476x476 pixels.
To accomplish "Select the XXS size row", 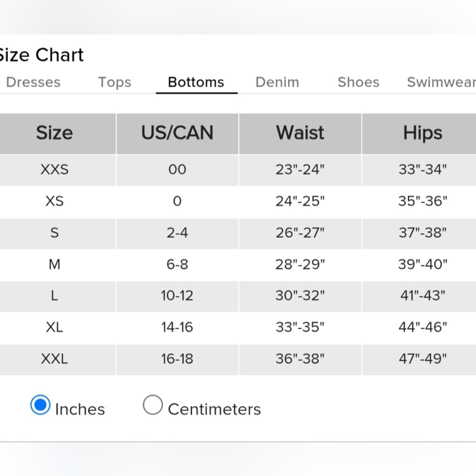I will click(x=238, y=170).
